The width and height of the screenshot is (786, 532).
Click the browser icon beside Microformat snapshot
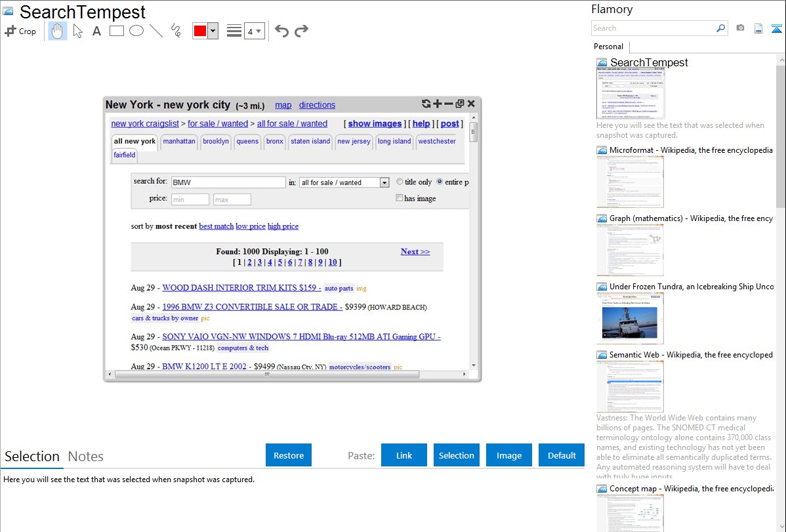point(602,150)
